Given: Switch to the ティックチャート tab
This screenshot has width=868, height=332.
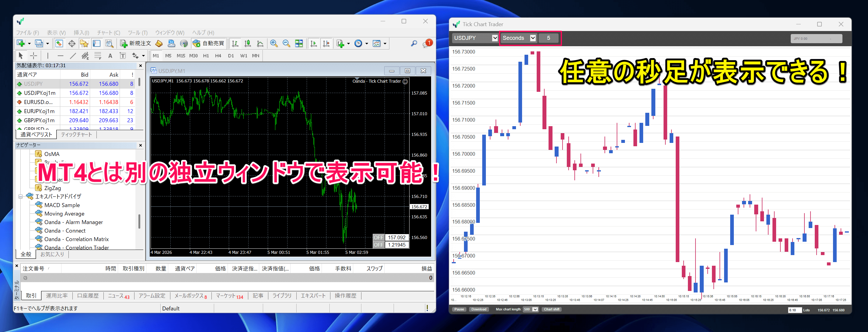Looking at the screenshot, I should 76,134.
